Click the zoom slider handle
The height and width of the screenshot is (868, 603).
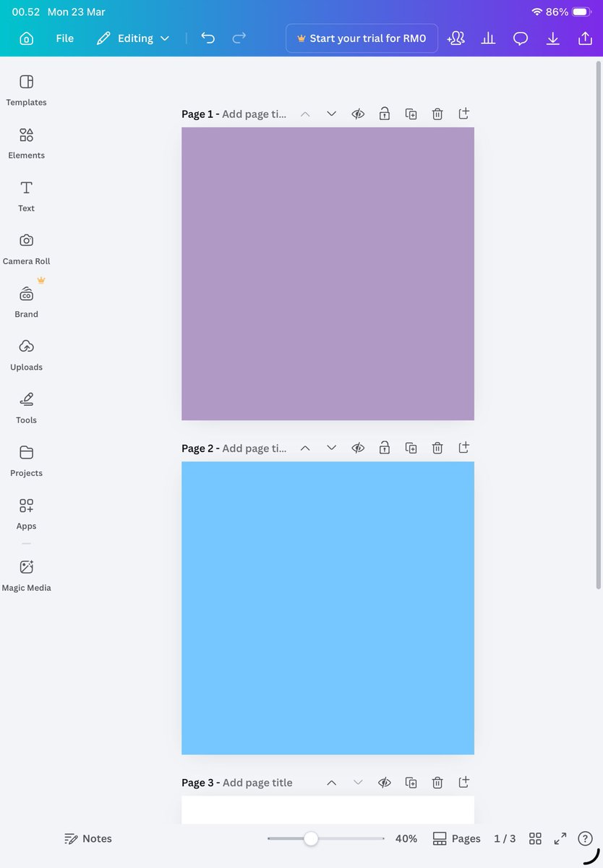[x=311, y=839]
